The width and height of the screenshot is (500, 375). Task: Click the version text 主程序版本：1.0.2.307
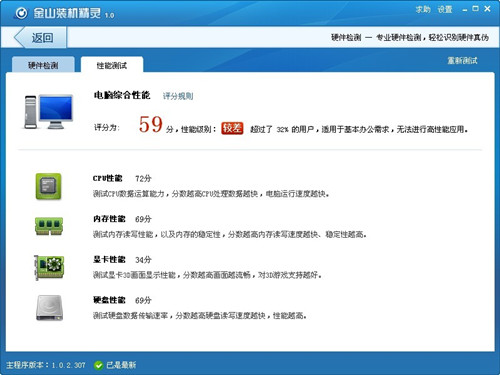(x=46, y=365)
